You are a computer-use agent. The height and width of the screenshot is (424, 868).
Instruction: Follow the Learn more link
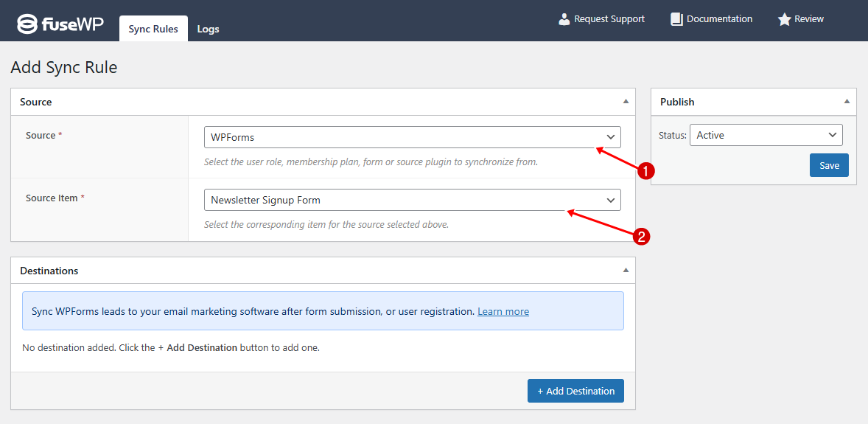point(503,311)
